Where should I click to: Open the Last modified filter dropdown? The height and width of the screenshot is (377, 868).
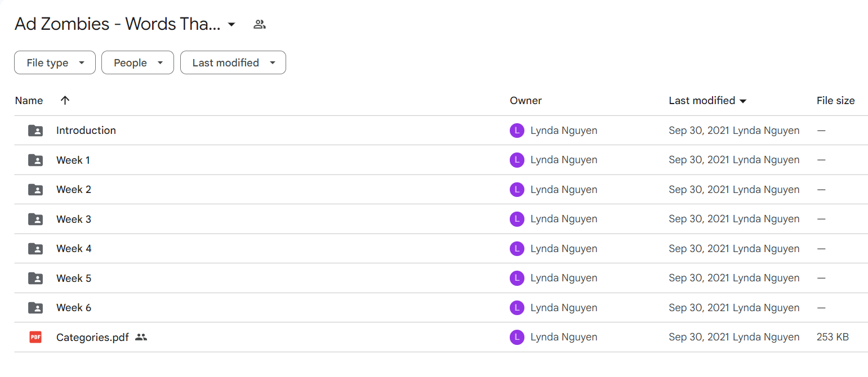click(233, 62)
